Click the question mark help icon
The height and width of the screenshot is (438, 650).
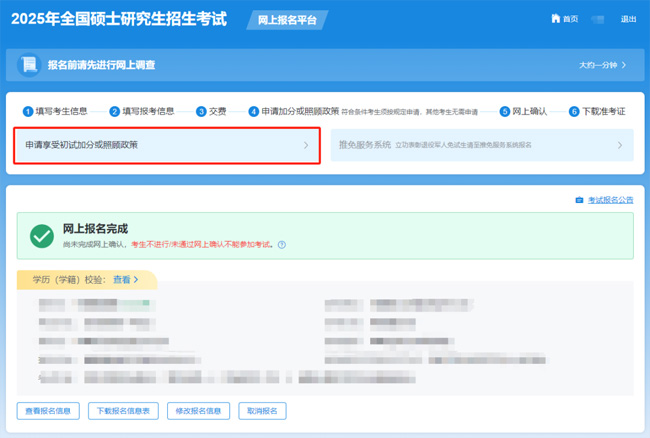tap(282, 244)
